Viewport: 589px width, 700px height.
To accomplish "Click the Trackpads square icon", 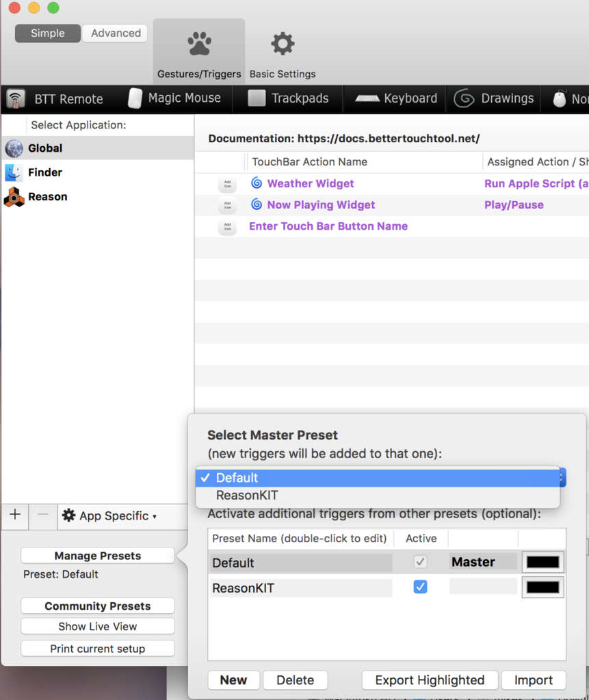I will [257, 98].
